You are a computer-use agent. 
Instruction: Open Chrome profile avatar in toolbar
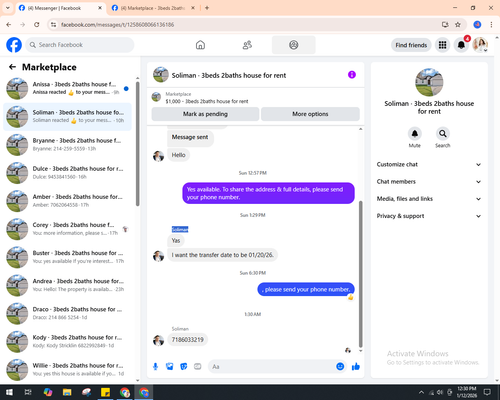pos(477,25)
